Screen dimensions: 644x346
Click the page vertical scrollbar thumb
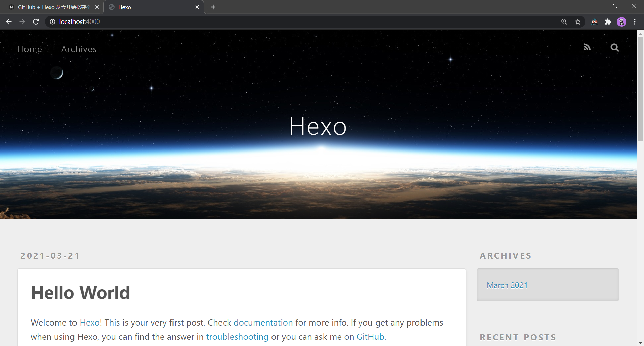tap(640, 89)
